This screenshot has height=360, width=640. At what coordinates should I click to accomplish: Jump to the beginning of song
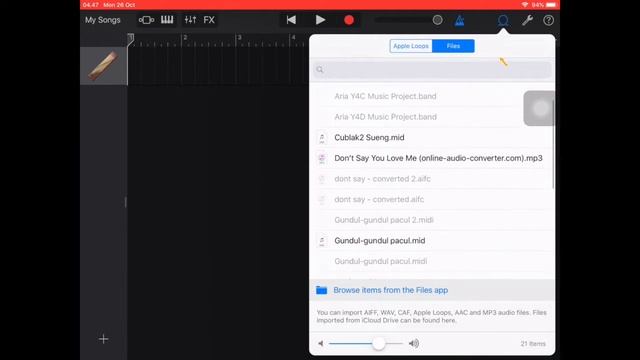(291, 20)
